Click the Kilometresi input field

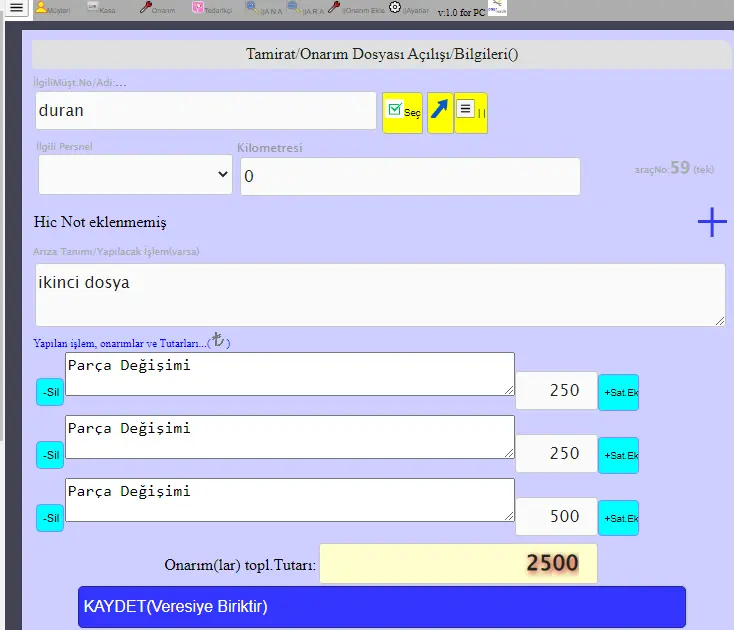coord(410,177)
